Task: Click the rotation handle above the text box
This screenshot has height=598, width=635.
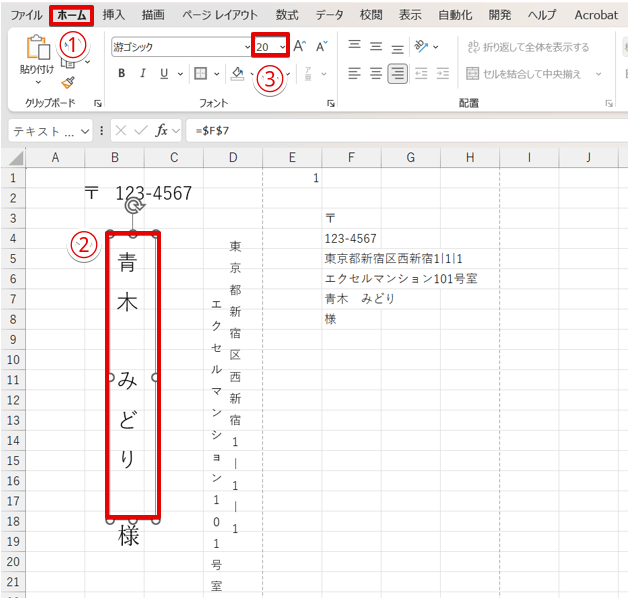Action: 133,207
